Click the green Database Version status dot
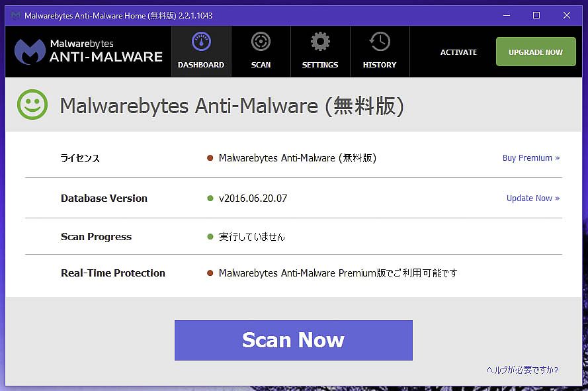The width and height of the screenshot is (588, 391). 210,198
